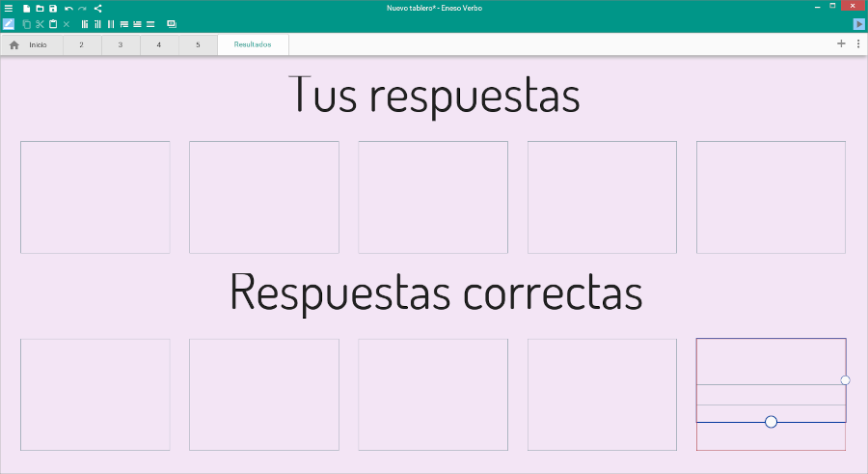Create a new board file
Screen dimensions: 868x474
(x=27, y=9)
